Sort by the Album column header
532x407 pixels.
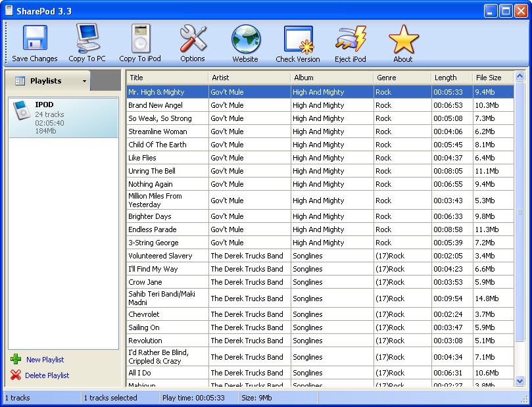click(x=332, y=78)
